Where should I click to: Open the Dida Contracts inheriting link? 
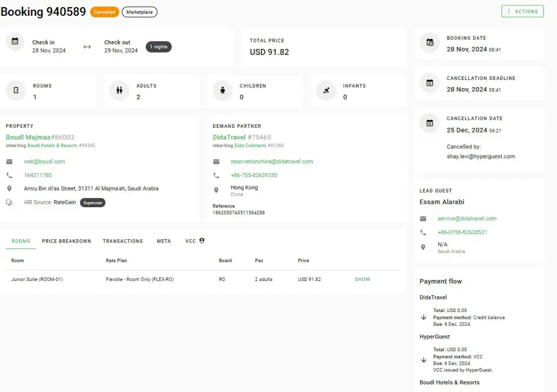click(250, 146)
